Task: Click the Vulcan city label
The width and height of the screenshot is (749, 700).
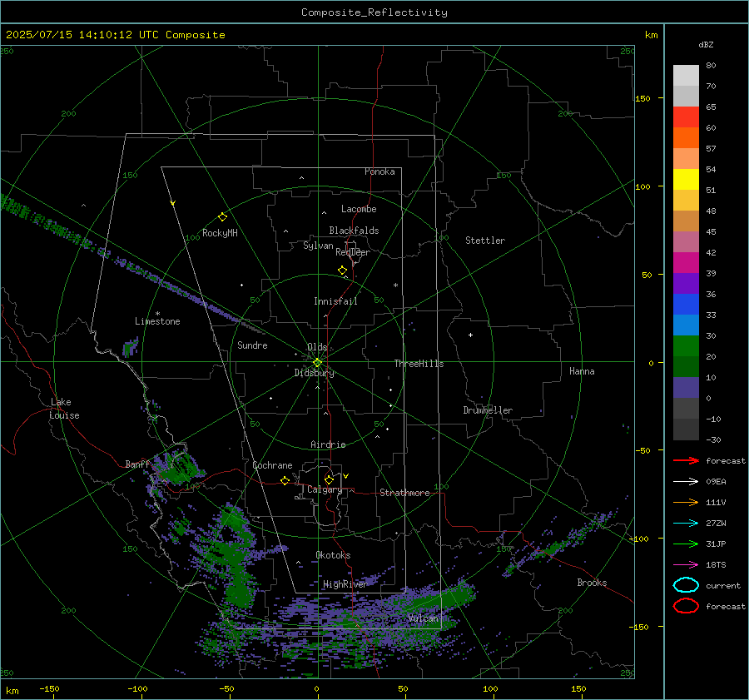Action: 424,618
